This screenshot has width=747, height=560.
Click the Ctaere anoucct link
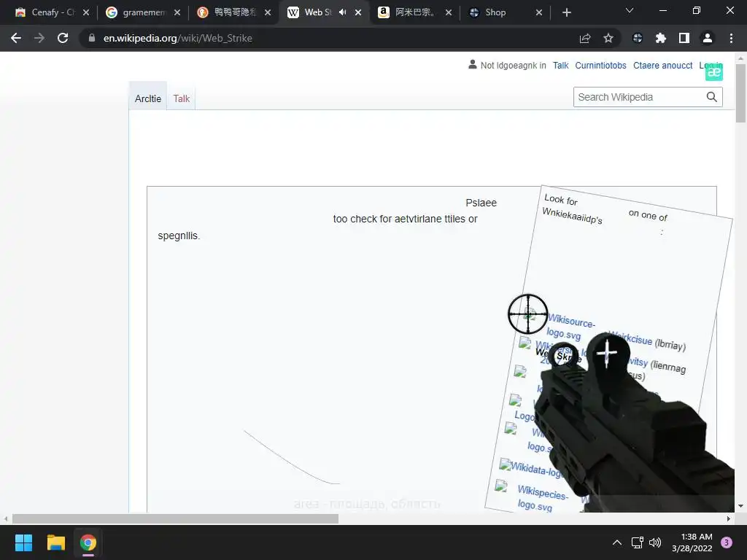click(x=662, y=66)
